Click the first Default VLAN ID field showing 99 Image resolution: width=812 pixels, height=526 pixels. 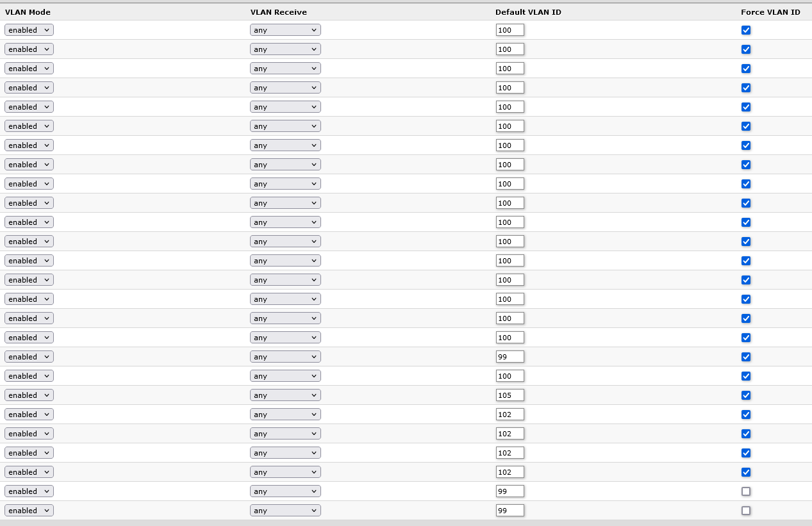[x=510, y=357]
